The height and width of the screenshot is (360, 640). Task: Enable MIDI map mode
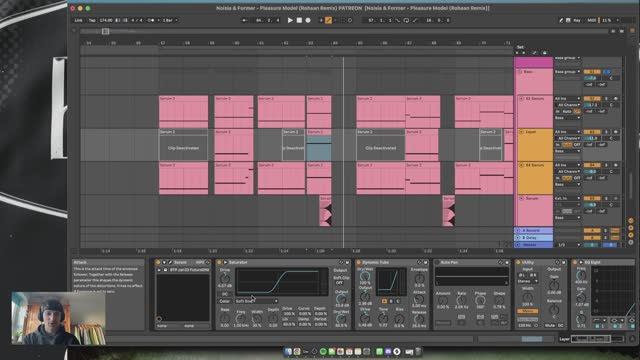[x=591, y=20]
